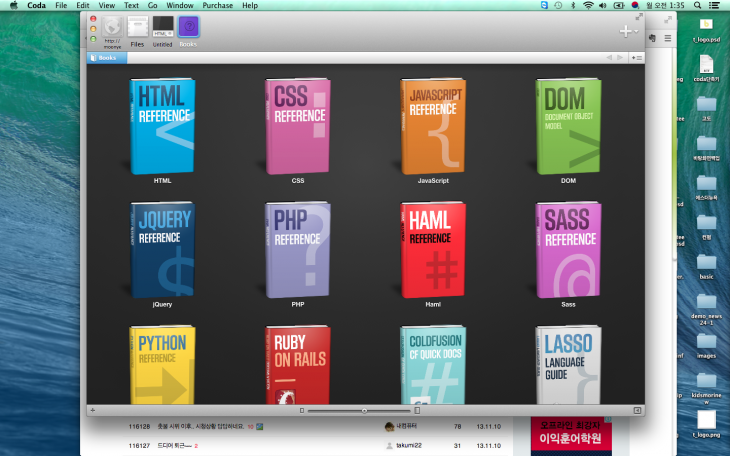Click the large book size icon

coord(417,410)
